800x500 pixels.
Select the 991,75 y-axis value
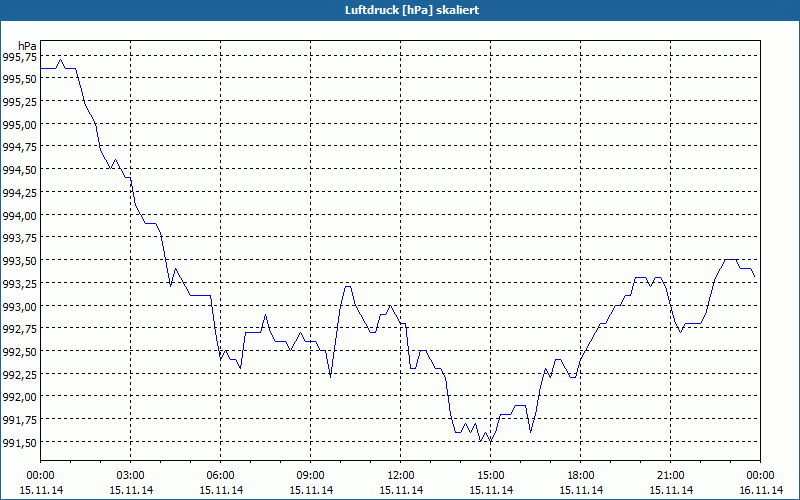click(x=19, y=419)
